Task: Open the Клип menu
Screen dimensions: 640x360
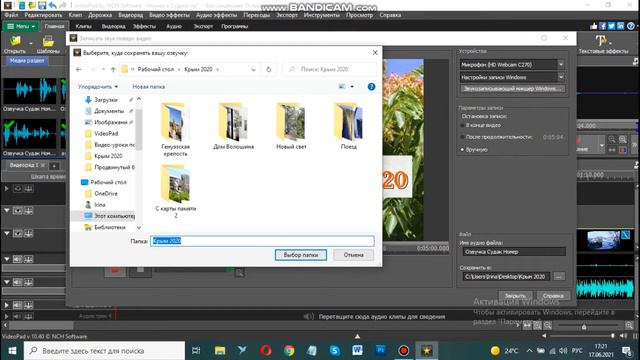Action: tap(75, 15)
